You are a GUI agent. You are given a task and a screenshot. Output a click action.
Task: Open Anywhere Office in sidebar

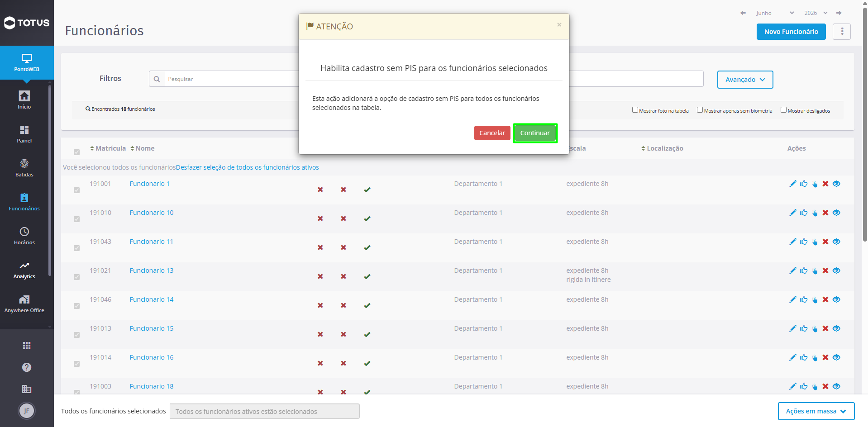pos(24,304)
